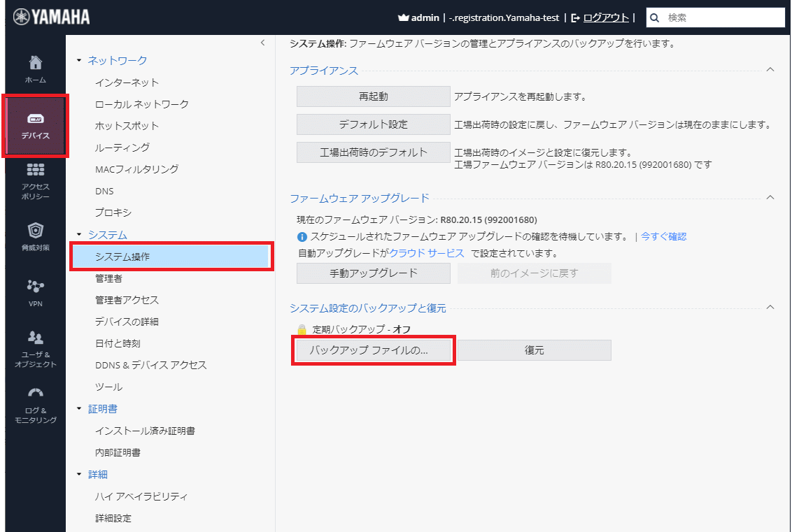Collapse the ネットワーク tree section
This screenshot has height=532, width=792.
coord(80,61)
